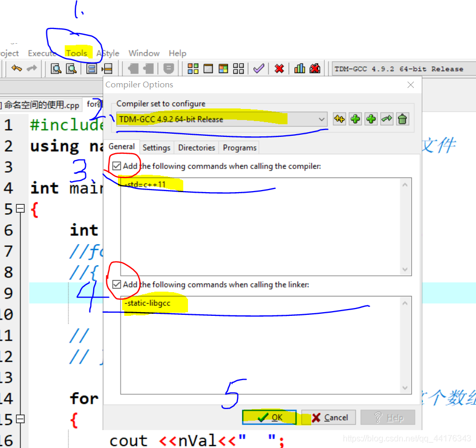Click the delete compiler set trash icon
Screen dimensions: 476x448
click(402, 119)
